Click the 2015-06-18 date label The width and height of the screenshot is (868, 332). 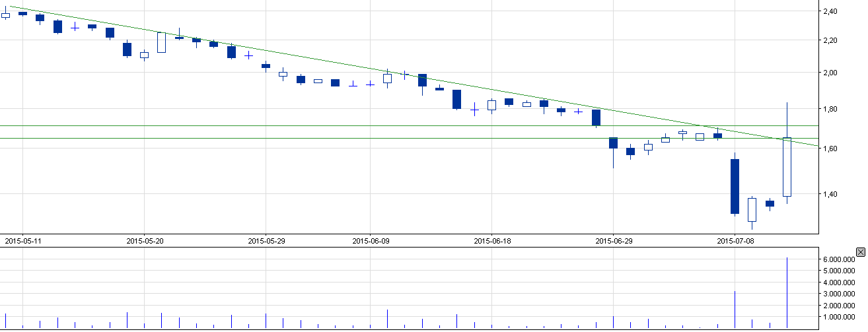(x=492, y=241)
